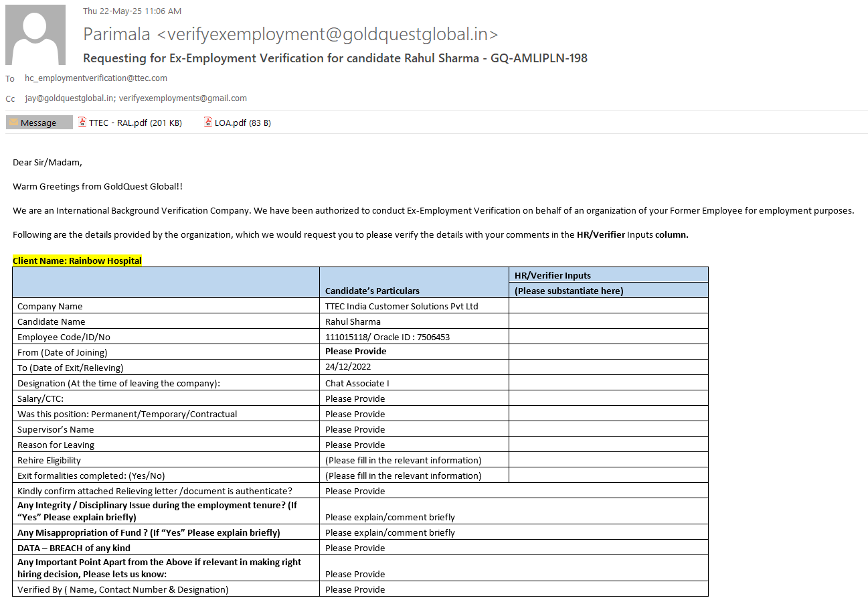Screen dimensions: 868x598
Task: Click the PDF icon beside TTEC - RAL.pdf
Action: coord(83,123)
